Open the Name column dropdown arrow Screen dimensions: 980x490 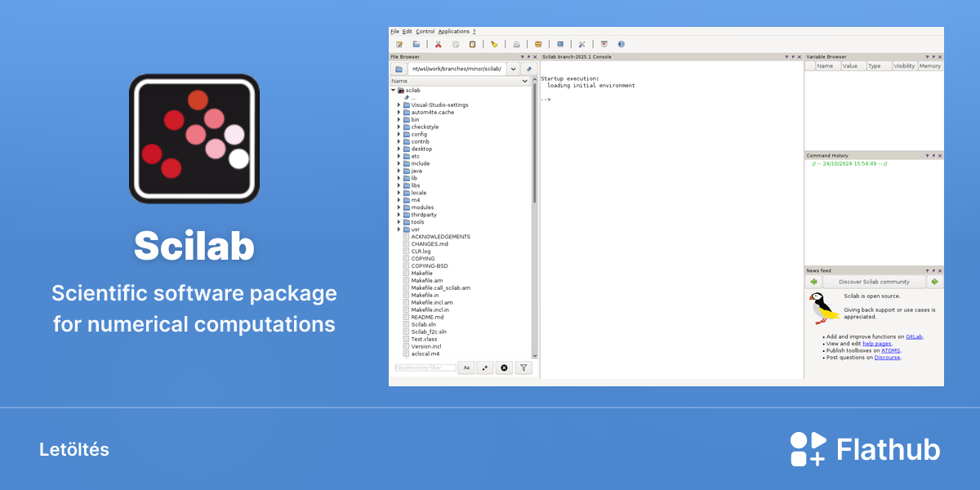(x=525, y=81)
